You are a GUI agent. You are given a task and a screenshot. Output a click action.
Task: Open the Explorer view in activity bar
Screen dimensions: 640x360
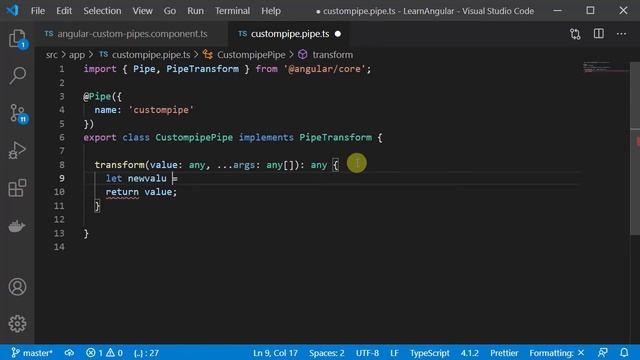point(17,39)
